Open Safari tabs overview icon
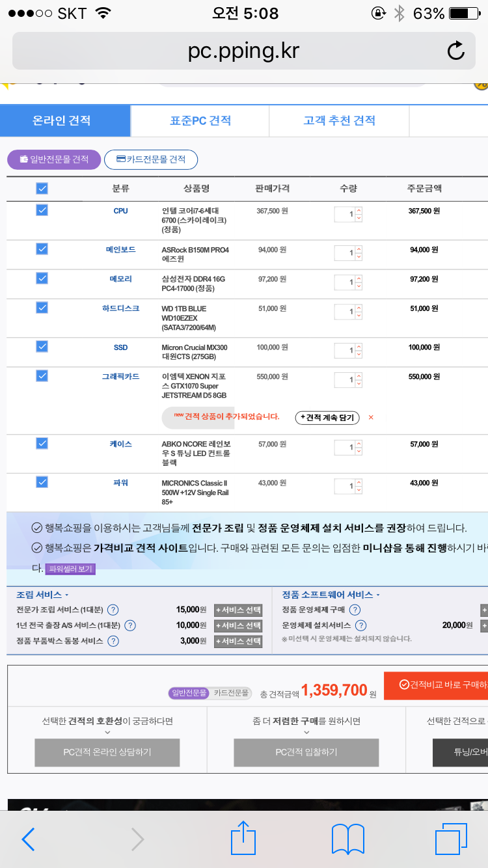This screenshot has width=488, height=868. (451, 839)
